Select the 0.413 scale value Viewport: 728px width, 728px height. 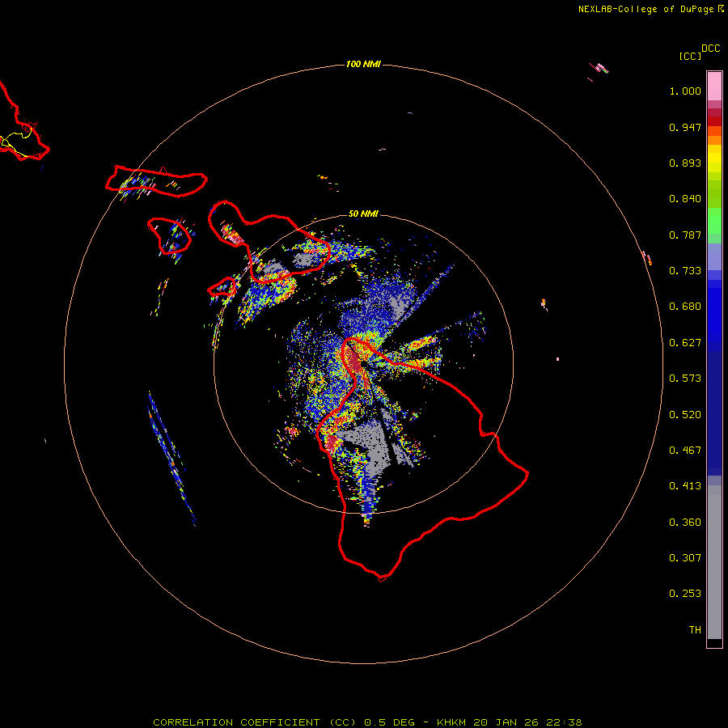coord(685,486)
